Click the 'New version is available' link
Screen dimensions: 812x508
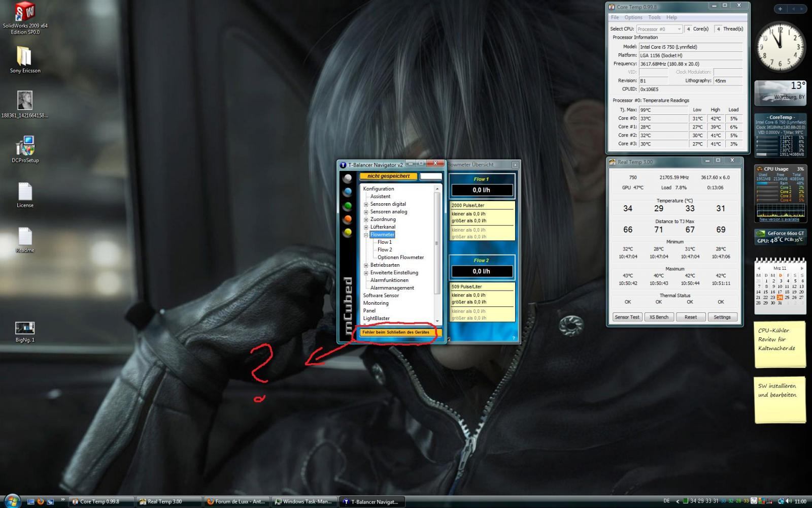(779, 219)
